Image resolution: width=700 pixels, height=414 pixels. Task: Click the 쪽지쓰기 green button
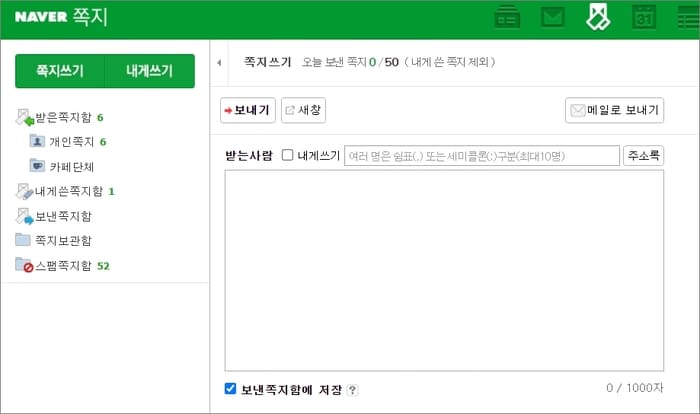pos(60,71)
